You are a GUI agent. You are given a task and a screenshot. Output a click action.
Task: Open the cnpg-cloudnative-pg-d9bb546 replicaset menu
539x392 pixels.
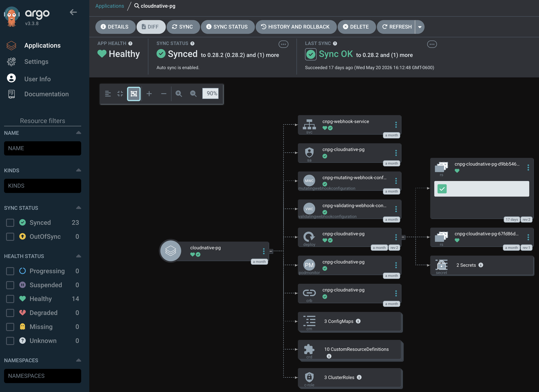coord(528,168)
